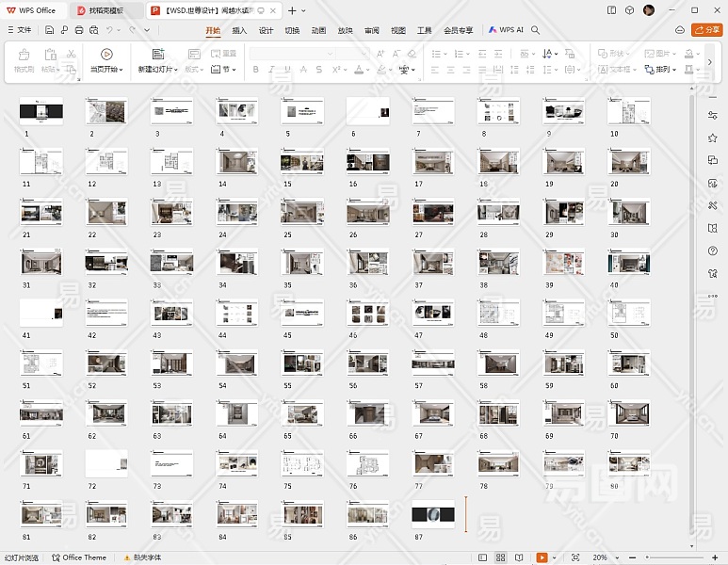Expand the zoom percentage dropdown at 20%
The image size is (728, 565).
coord(615,557)
